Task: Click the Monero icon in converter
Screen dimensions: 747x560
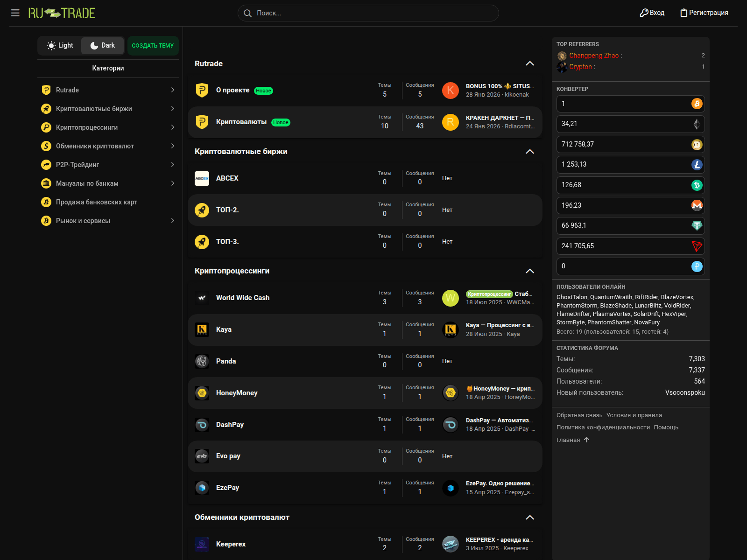Action: 697,205
